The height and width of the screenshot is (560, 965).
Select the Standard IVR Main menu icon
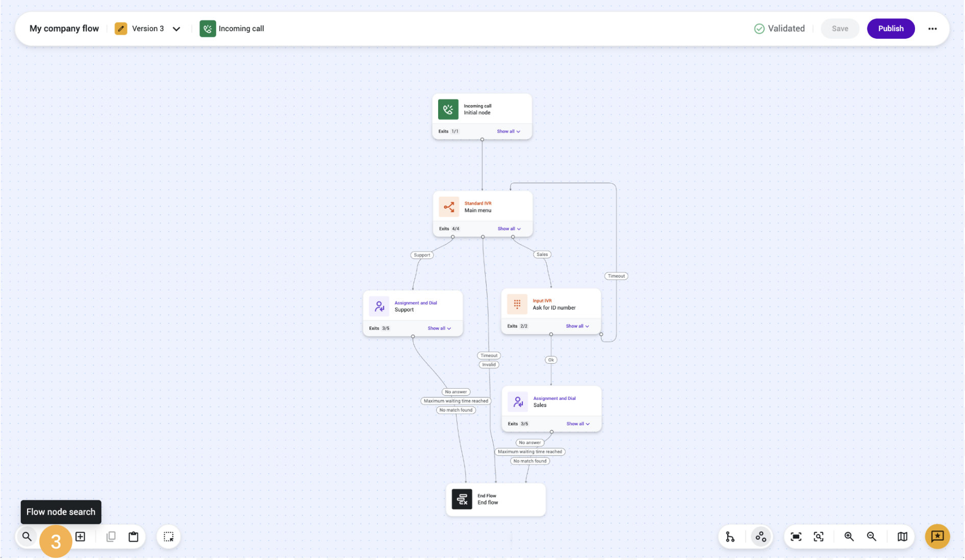(x=449, y=207)
